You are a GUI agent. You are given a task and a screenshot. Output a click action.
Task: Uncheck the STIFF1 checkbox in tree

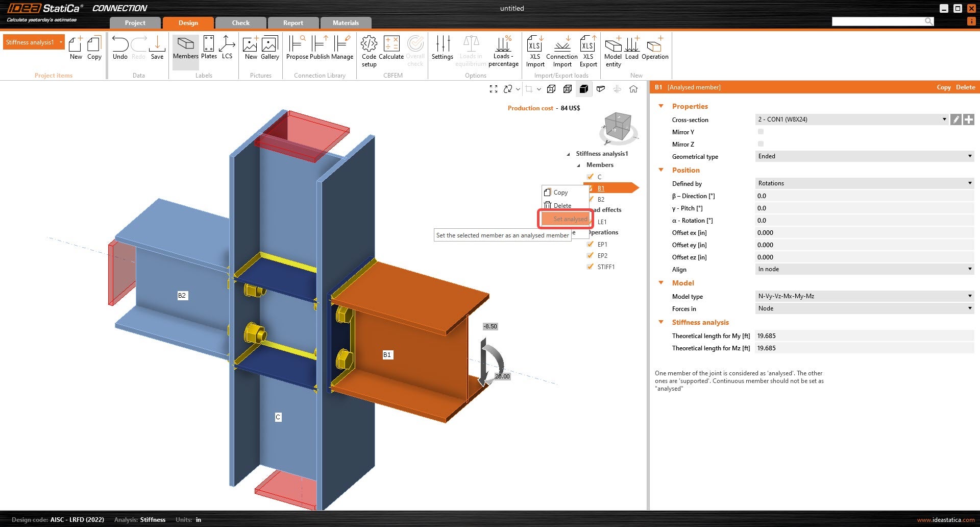point(591,267)
